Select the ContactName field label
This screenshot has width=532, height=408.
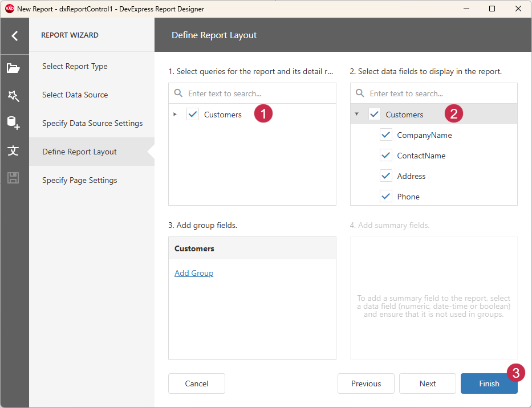(421, 156)
